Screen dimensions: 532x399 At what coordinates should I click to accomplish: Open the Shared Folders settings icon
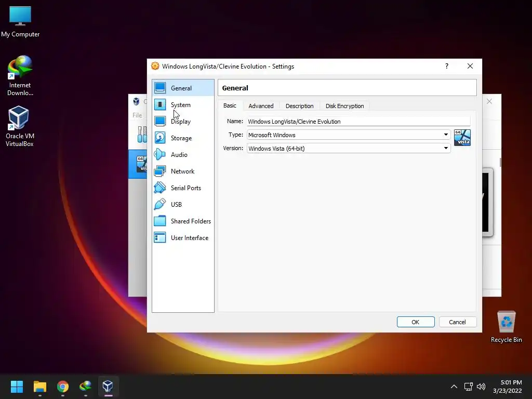(x=160, y=221)
